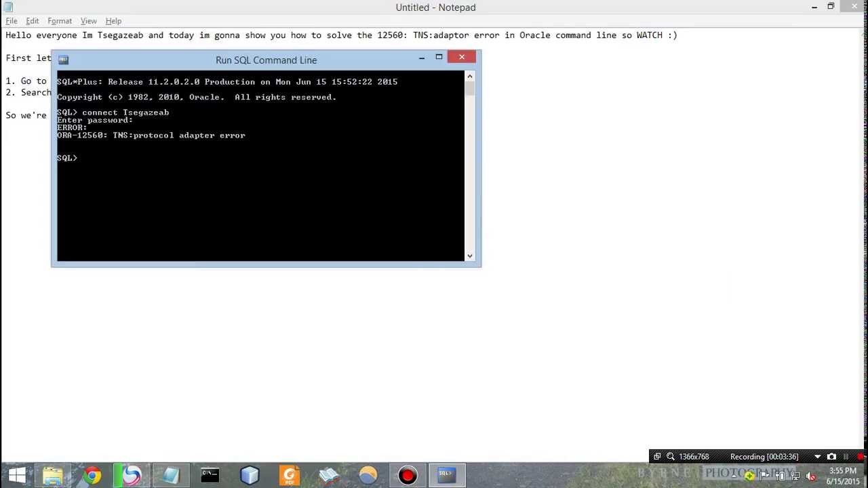Click the muted volume tray icon
Image resolution: width=868 pixels, height=488 pixels.
[x=810, y=476]
